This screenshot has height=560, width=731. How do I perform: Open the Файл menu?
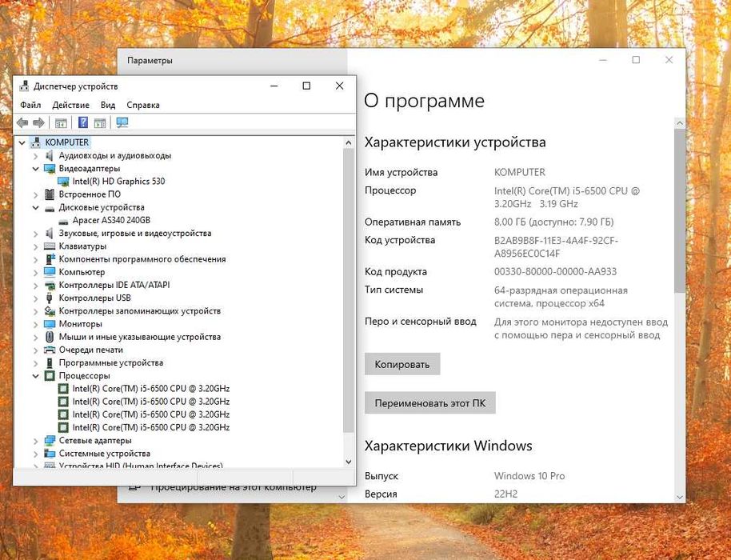30,105
